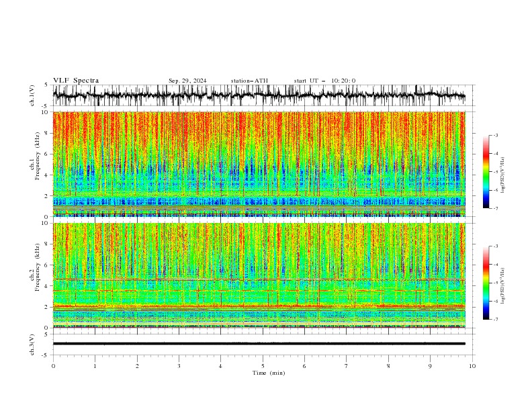Click the "-7" tick on lower color bar
Viewport: 532px width, 411px height.
pyautogui.click(x=496, y=320)
